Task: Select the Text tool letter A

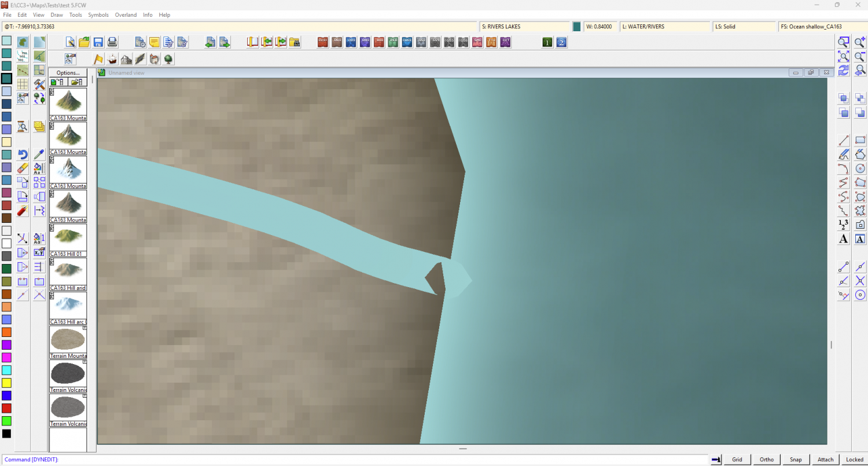Action: click(x=844, y=239)
